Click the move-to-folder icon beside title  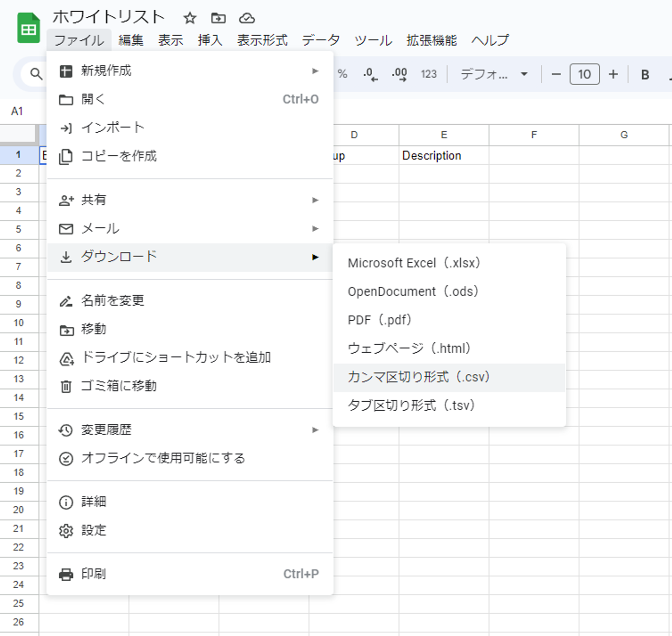218,18
